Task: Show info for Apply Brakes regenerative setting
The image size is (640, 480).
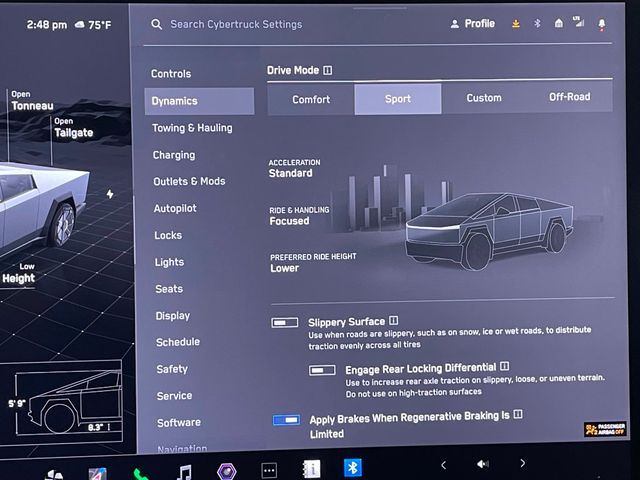Action: pyautogui.click(x=518, y=414)
